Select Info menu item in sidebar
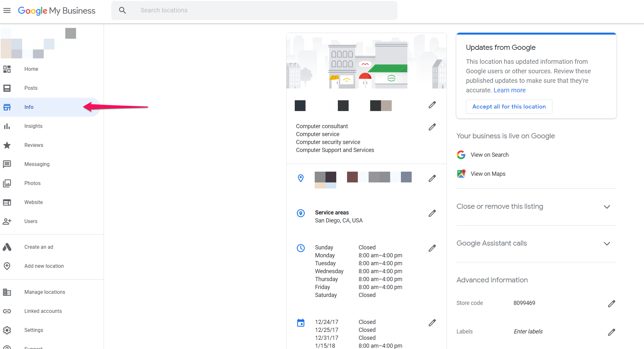 click(29, 107)
